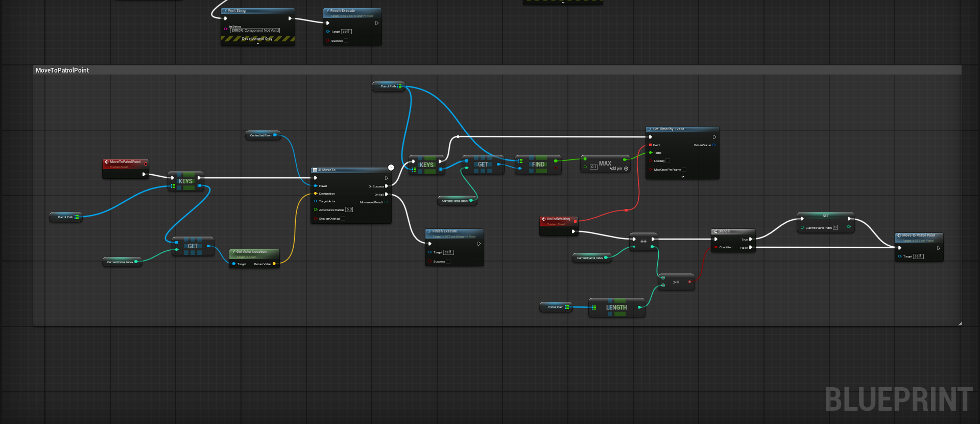This screenshot has width=980, height=424.
Task: Toggle the Max Once Per Frame checkbox
Action: tap(684, 170)
